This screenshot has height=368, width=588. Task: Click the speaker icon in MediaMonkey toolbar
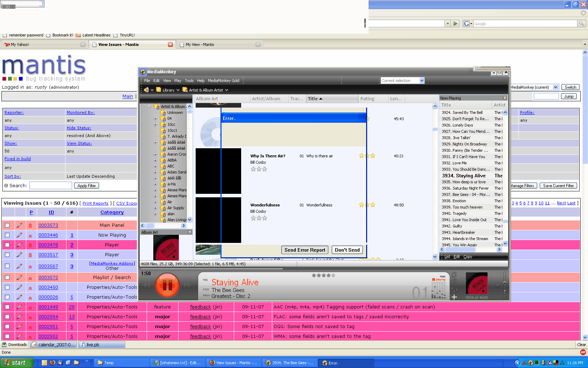[146, 90]
